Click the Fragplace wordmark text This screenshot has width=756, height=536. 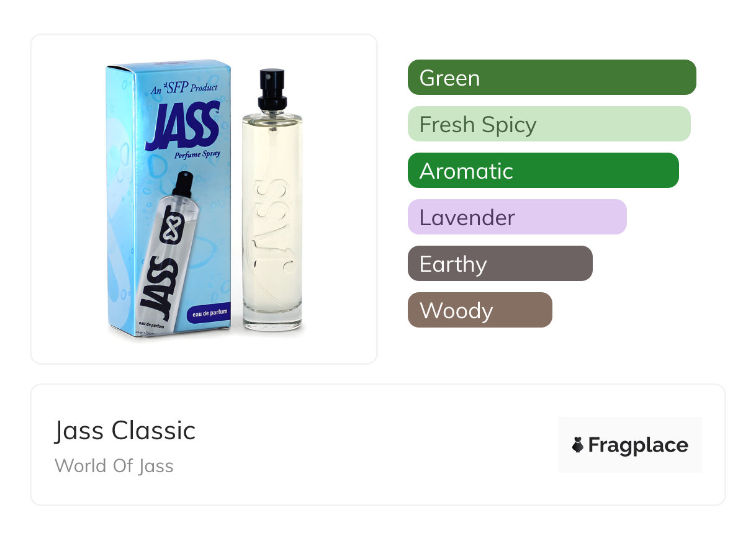coord(638,445)
